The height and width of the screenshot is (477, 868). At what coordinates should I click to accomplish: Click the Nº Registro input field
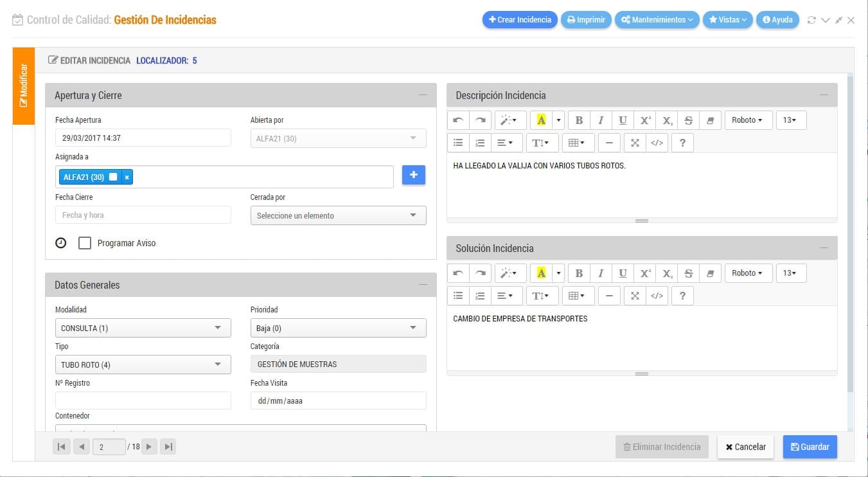143,401
